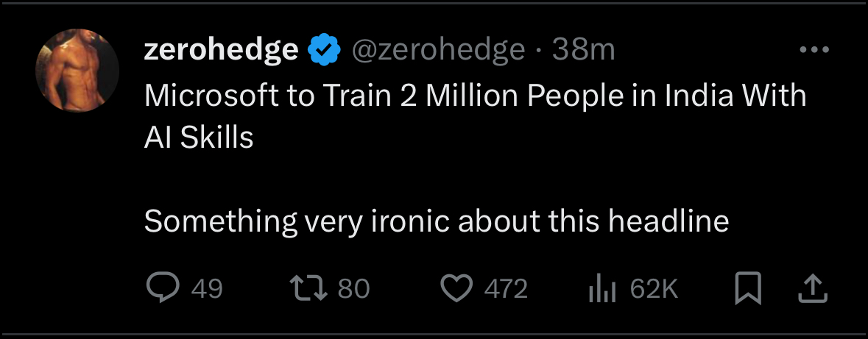Click the bold zerohedge display name
Screen dimensions: 868x339
(x=221, y=50)
